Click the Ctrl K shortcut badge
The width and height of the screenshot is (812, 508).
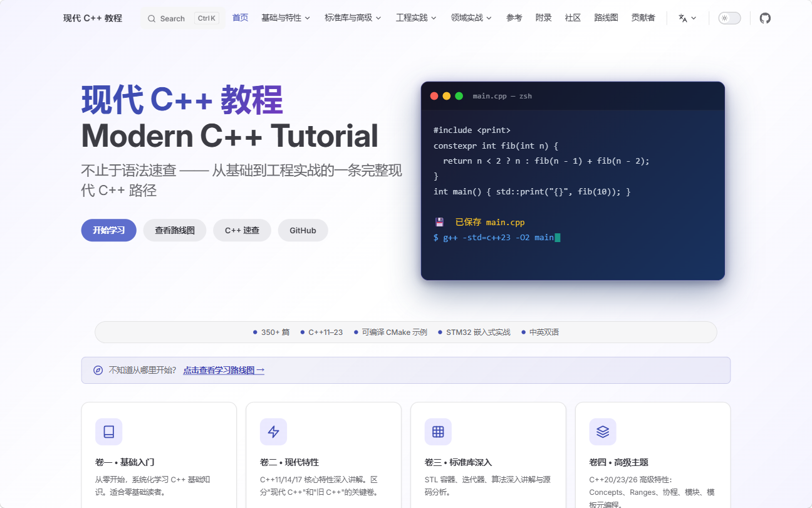click(207, 18)
